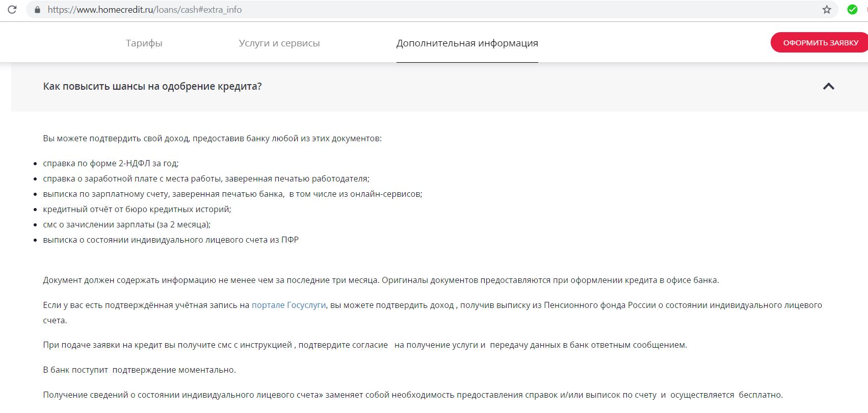Click the 'справка о заработной плате' list item
The image size is (868, 413).
(x=206, y=179)
